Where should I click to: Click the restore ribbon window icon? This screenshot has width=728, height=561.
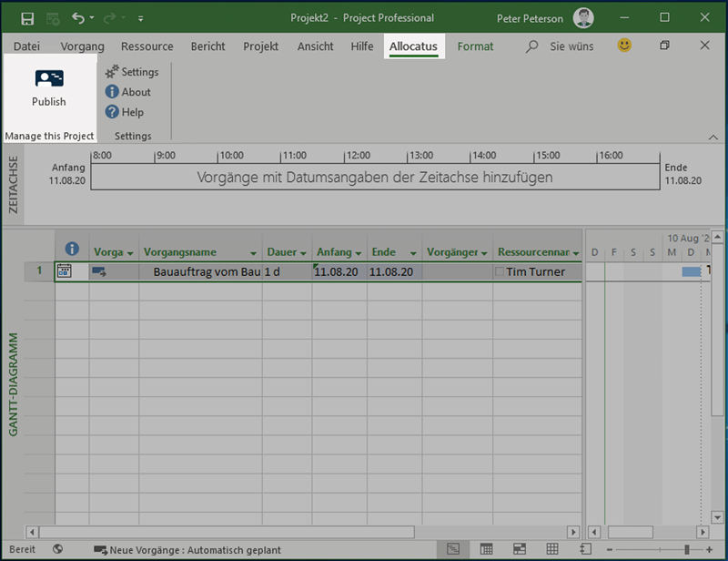[664, 46]
